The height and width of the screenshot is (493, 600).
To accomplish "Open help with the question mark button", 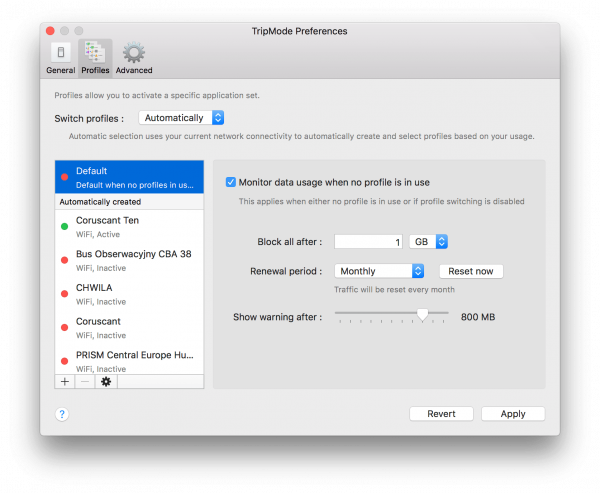I will pyautogui.click(x=62, y=413).
